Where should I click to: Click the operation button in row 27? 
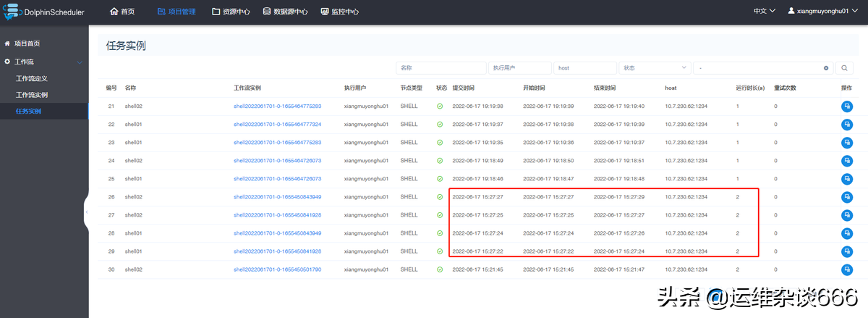click(846, 215)
